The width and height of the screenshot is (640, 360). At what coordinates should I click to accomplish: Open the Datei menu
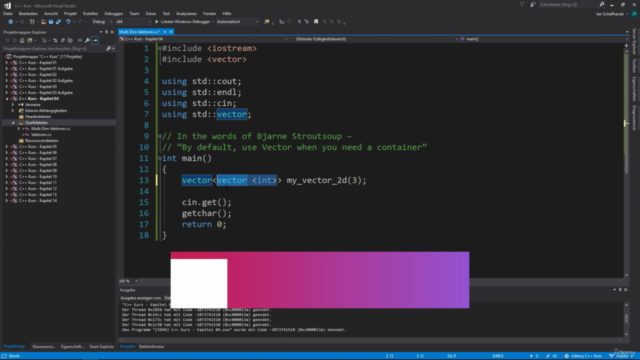click(x=8, y=13)
